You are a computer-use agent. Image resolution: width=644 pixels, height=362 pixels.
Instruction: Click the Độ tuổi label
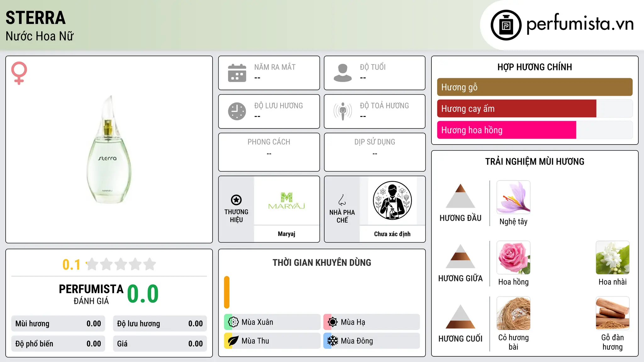[373, 67]
